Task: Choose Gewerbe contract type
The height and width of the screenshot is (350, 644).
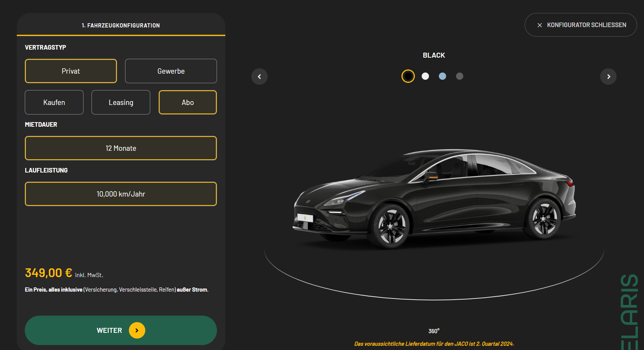Action: coord(171,71)
